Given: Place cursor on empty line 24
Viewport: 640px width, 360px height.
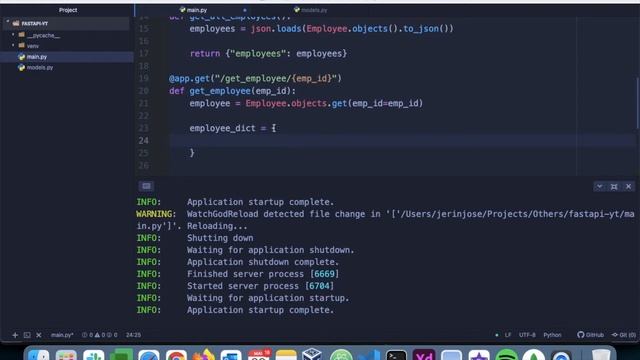Looking at the screenshot, I should tap(402, 141).
